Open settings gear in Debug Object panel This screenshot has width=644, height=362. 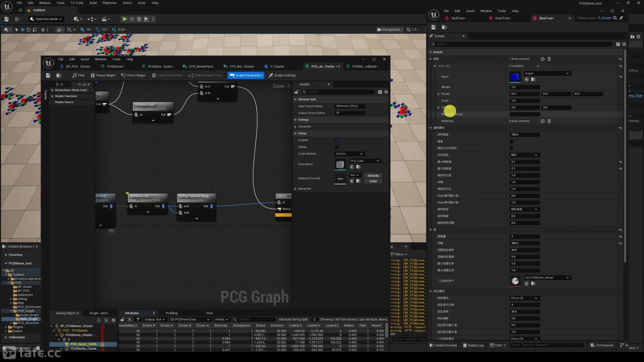click(x=113, y=320)
